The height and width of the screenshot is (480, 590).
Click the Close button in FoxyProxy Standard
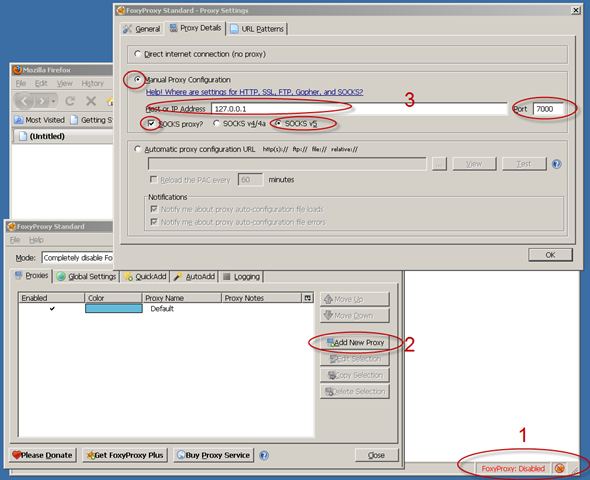[376, 455]
